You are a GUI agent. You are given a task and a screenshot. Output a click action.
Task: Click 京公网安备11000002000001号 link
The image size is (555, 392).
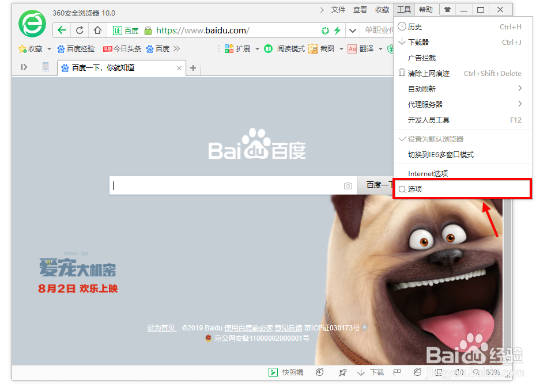[262, 338]
